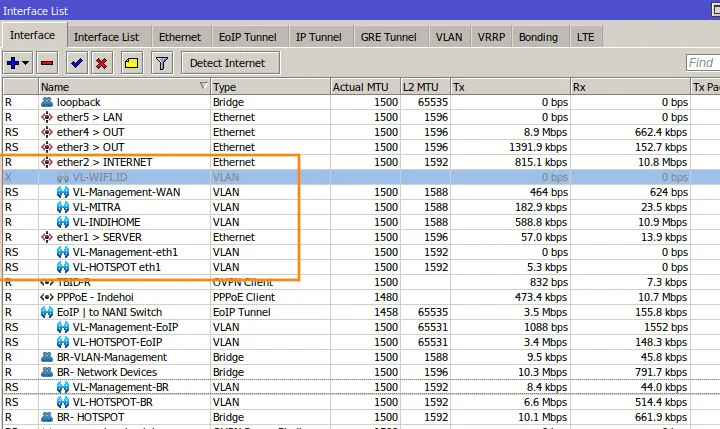The width and height of the screenshot is (720, 429).
Task: Click the VL-Management-eth1 VLAN icon
Action: (63, 252)
